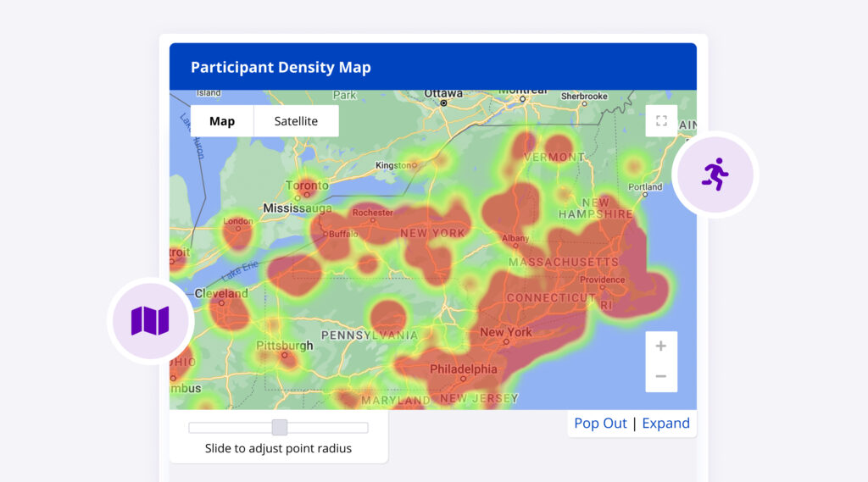Viewport: 868px width, 482px height.
Task: Click the fullscreen map icon
Action: pyautogui.click(x=661, y=121)
